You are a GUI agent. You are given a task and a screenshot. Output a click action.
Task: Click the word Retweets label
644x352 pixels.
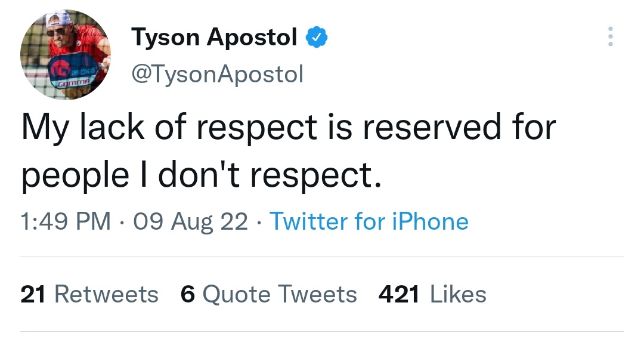tap(106, 294)
